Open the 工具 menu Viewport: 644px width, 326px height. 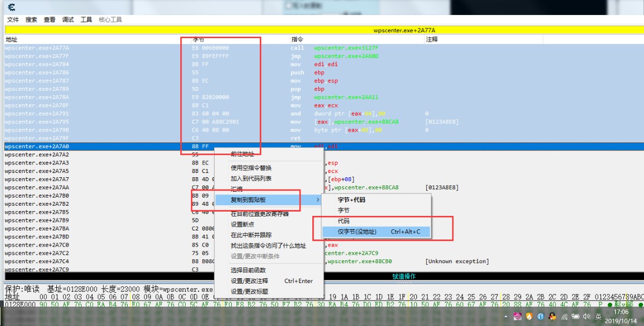tap(86, 19)
